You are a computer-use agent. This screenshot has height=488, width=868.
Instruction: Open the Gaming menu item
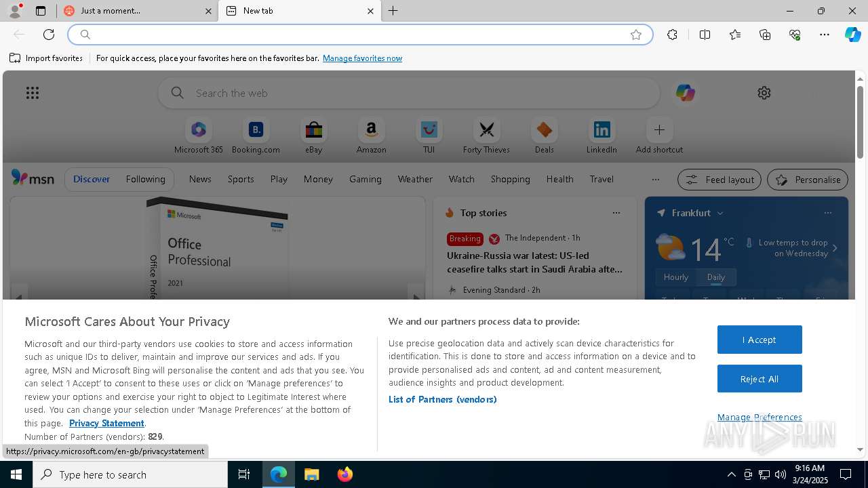(366, 179)
